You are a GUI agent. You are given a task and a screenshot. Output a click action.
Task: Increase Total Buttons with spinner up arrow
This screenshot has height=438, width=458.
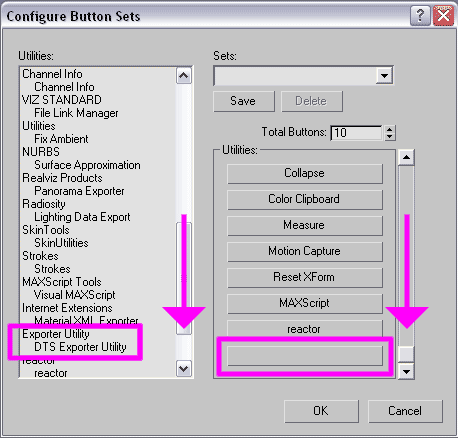click(390, 129)
